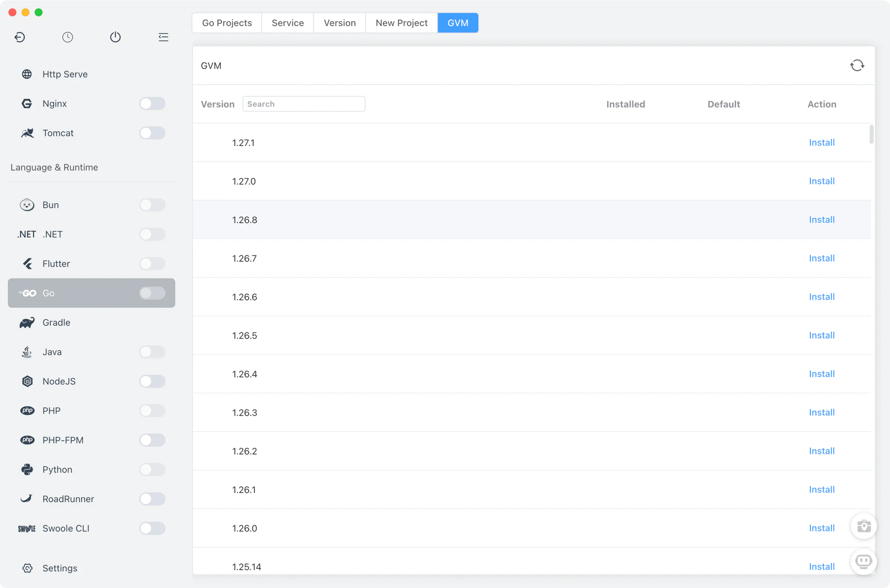Open the floating chatbot assistant button
Image resolution: width=890 pixels, height=588 pixels.
click(x=863, y=562)
